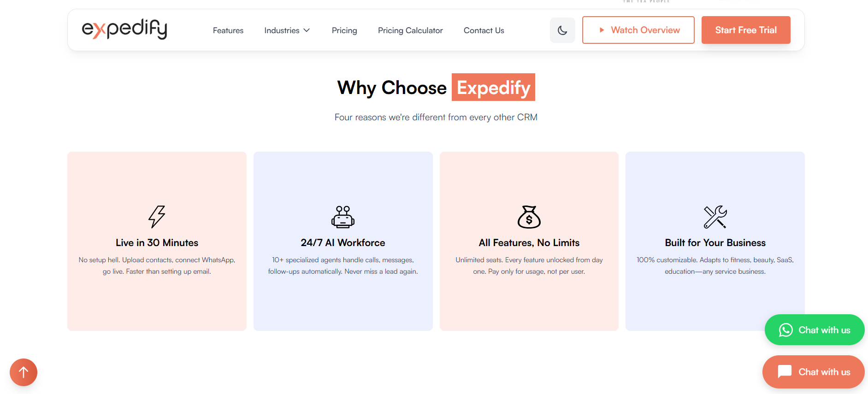Screen dimensions: 868x394
Task: Expand the Industries dropdown menu
Action: [x=287, y=30]
